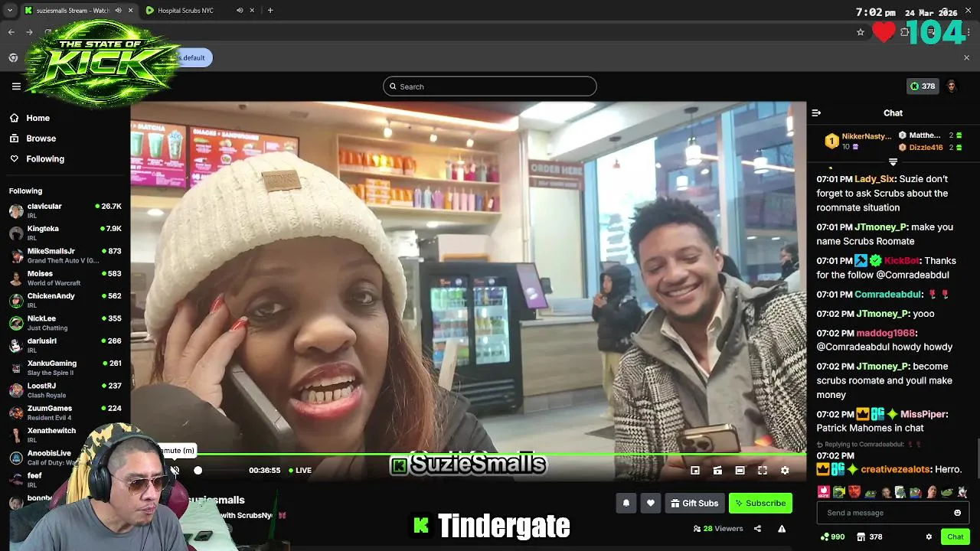The width and height of the screenshot is (980, 551).
Task: Dismiss the browser info bar
Action: coord(966,57)
